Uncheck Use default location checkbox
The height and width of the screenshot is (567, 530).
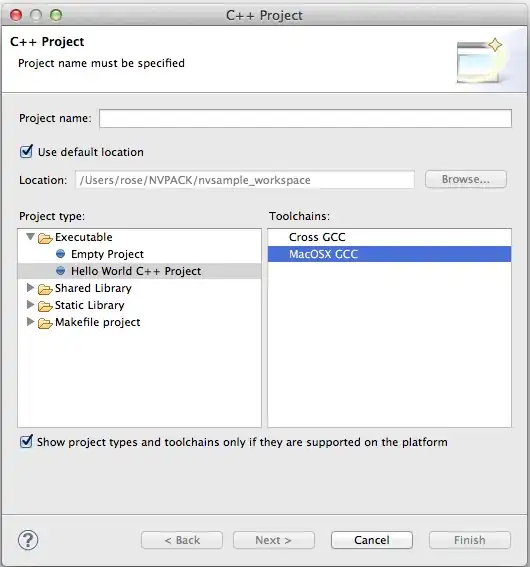pyautogui.click(x=26, y=151)
